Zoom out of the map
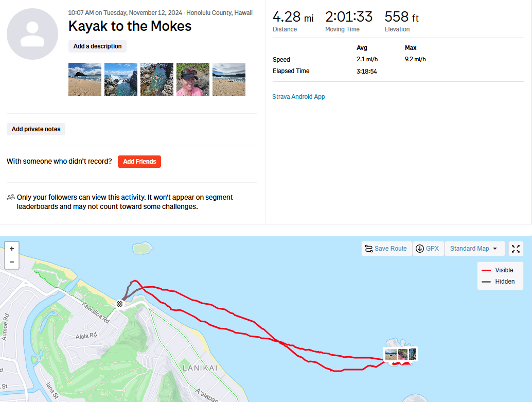This screenshot has width=532, height=402. [x=12, y=262]
